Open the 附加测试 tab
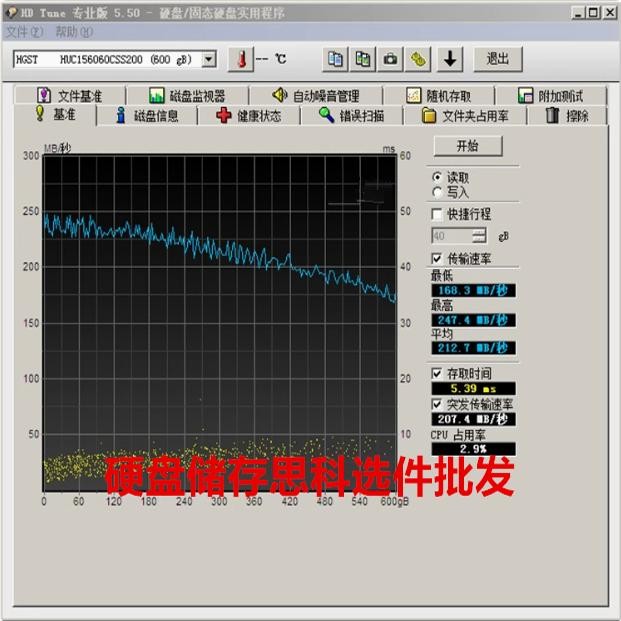The width and height of the screenshot is (621, 621). coord(551,96)
